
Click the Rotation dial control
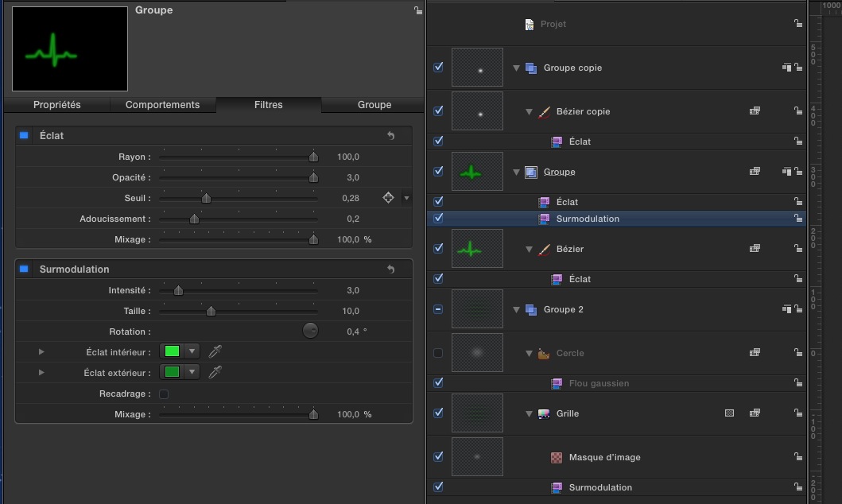[310, 331]
